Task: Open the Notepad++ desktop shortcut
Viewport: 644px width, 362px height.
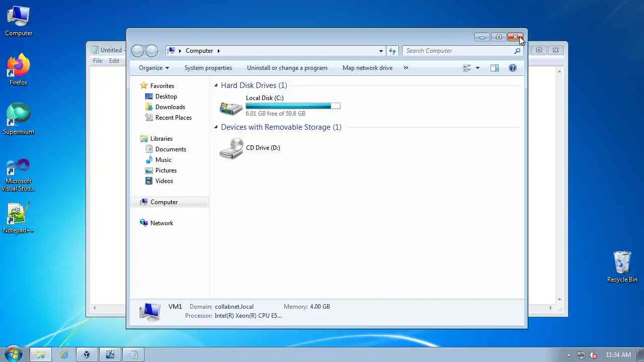Action: coord(19,218)
